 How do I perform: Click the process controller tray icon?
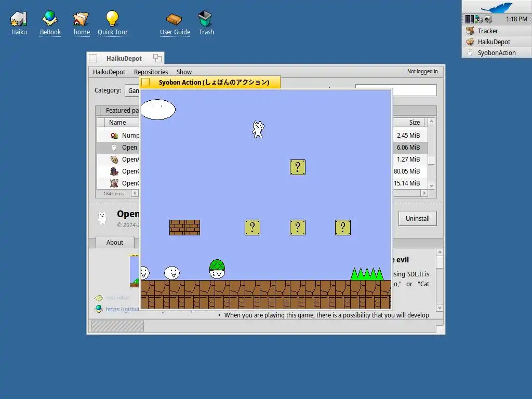pyautogui.click(x=470, y=19)
